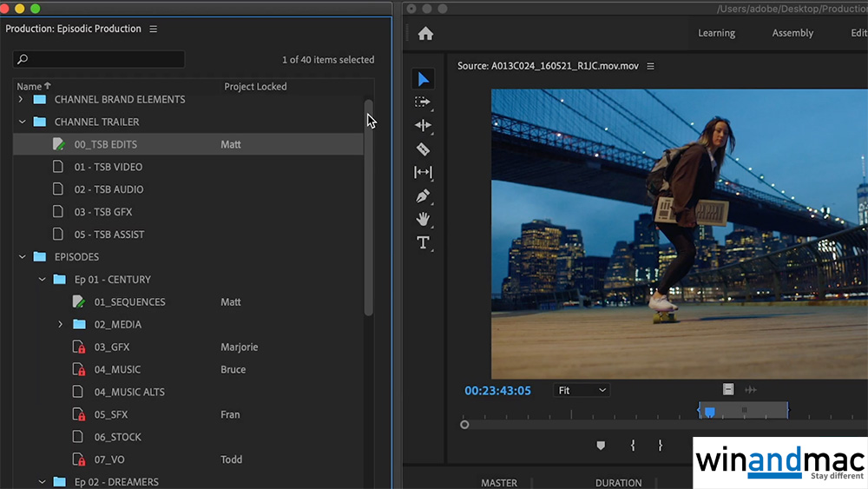
Task: Expand the 02_MEDIA folder
Action: pos(61,324)
